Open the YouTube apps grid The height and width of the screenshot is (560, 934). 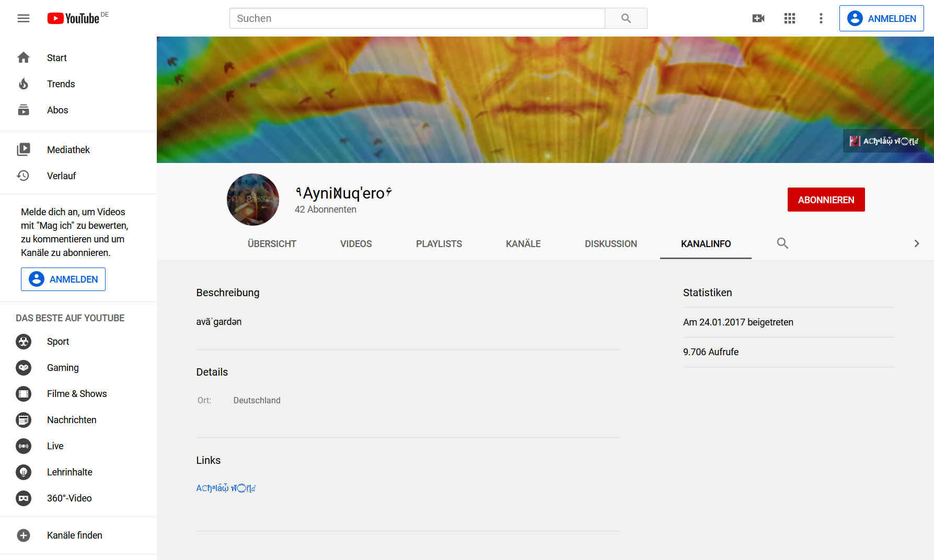[789, 18]
